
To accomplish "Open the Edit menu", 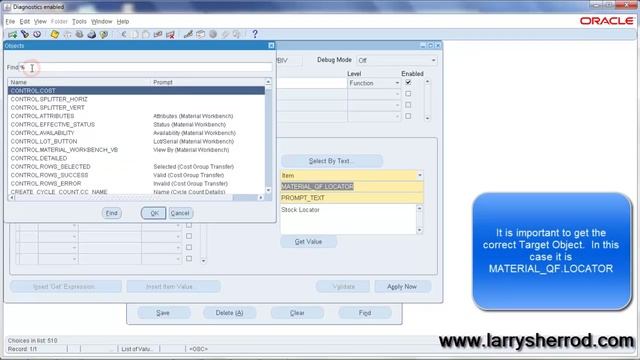I will (x=25, y=22).
